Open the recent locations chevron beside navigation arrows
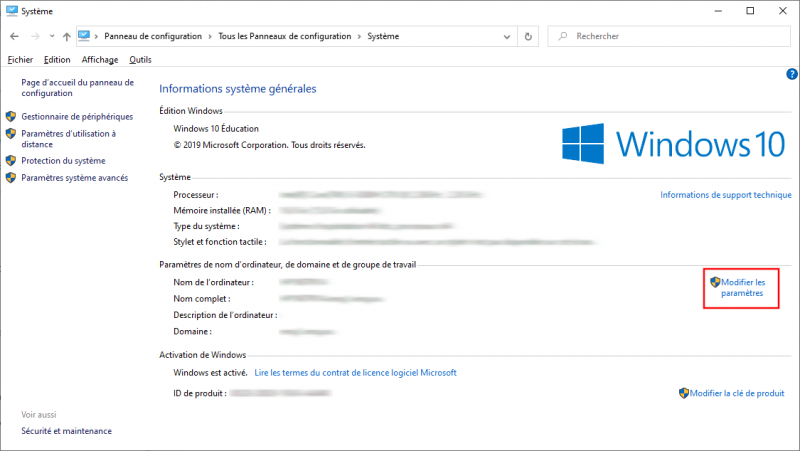The height and width of the screenshot is (451, 800). pos(51,36)
